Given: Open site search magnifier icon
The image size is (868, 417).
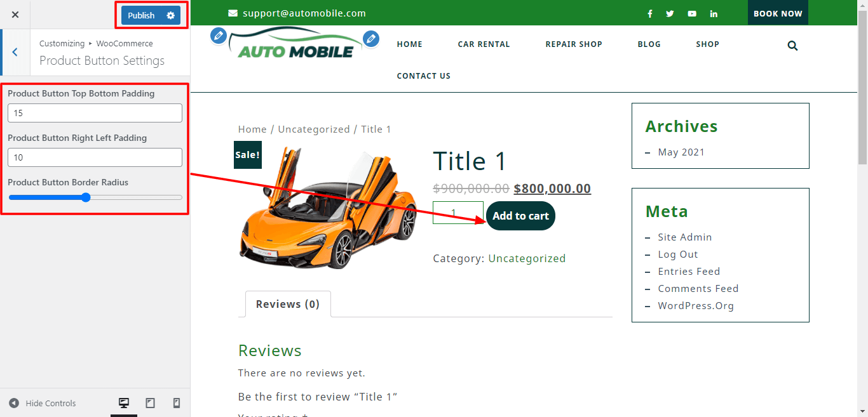Looking at the screenshot, I should [x=792, y=46].
